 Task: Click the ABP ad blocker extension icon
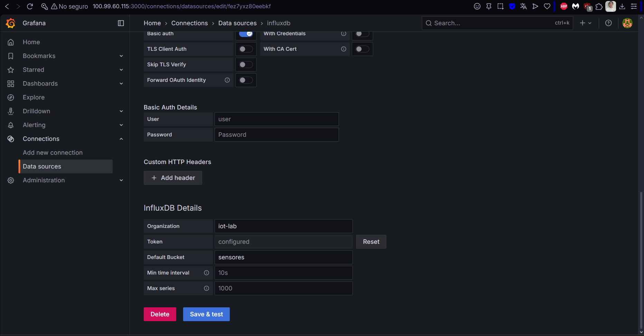tap(564, 6)
